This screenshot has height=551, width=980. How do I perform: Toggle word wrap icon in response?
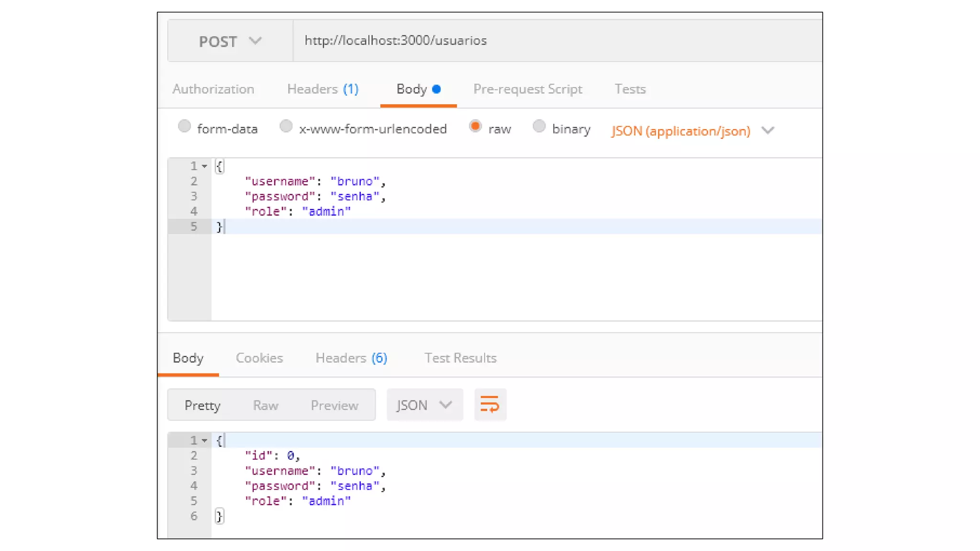coord(490,405)
